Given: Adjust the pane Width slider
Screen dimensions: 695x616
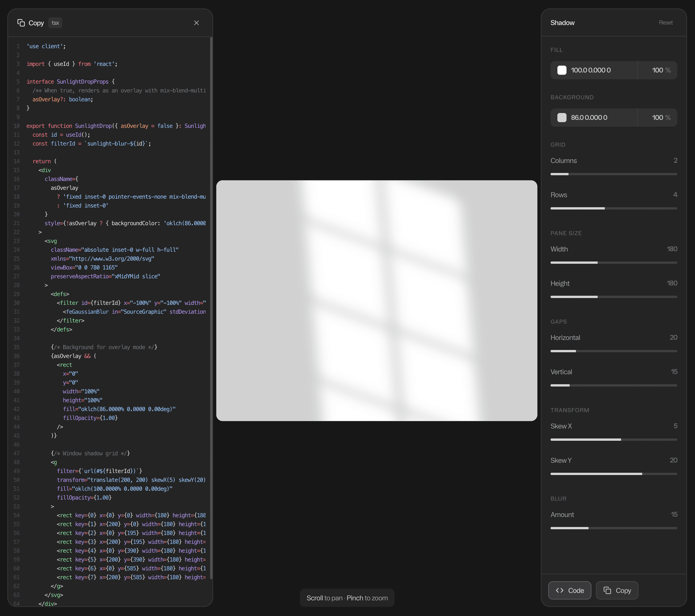Looking at the screenshot, I should tap(597, 262).
